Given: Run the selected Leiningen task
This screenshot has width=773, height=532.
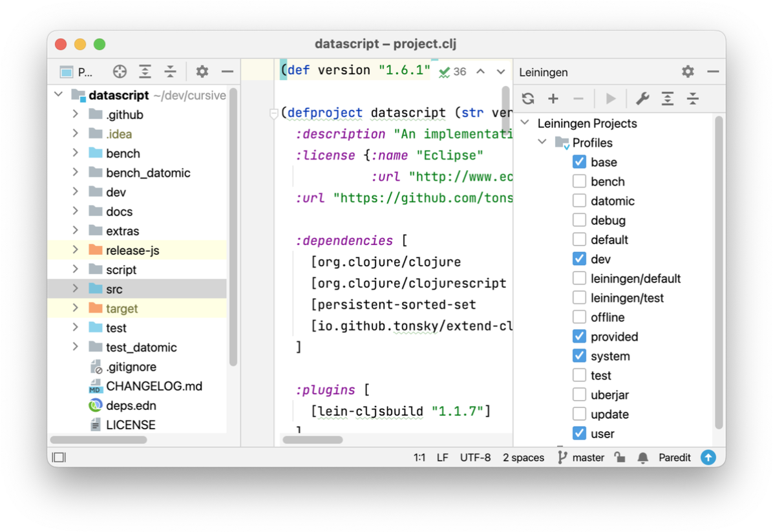Looking at the screenshot, I should 610,99.
